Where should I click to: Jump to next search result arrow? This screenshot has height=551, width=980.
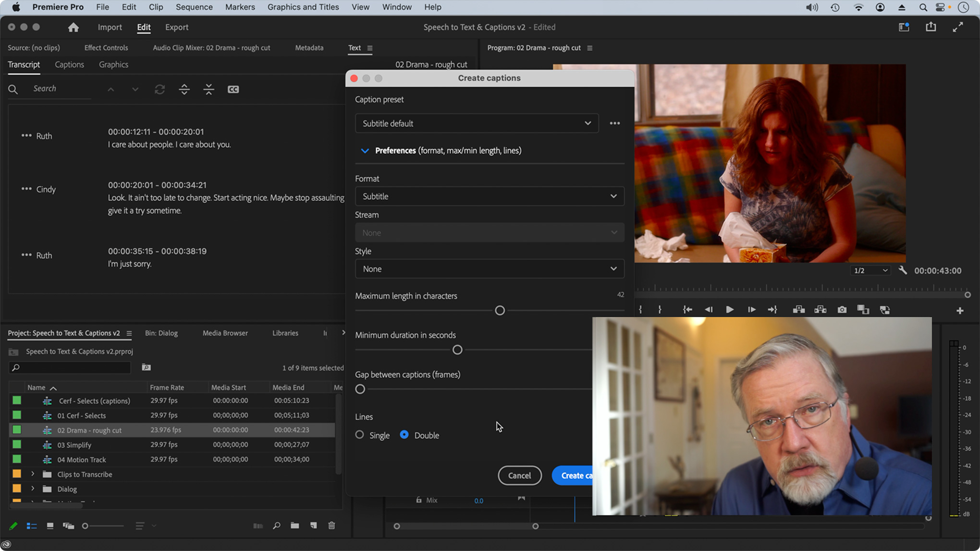tap(135, 89)
